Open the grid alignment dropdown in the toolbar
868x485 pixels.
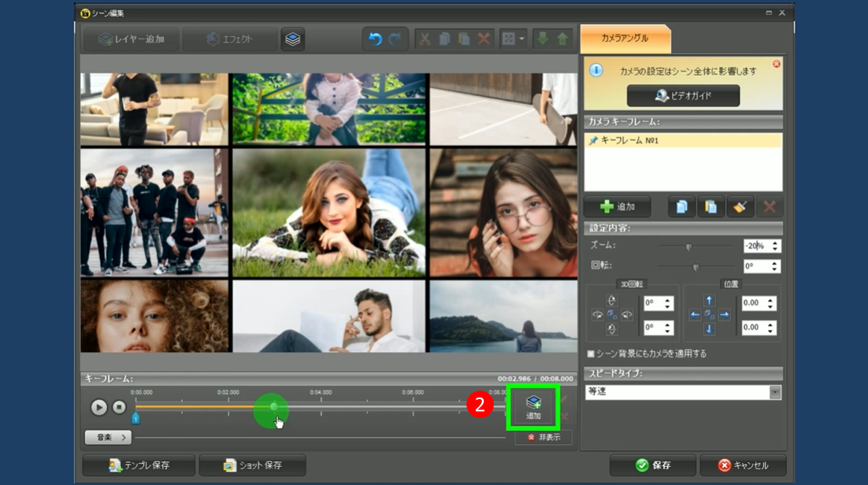[x=513, y=39]
